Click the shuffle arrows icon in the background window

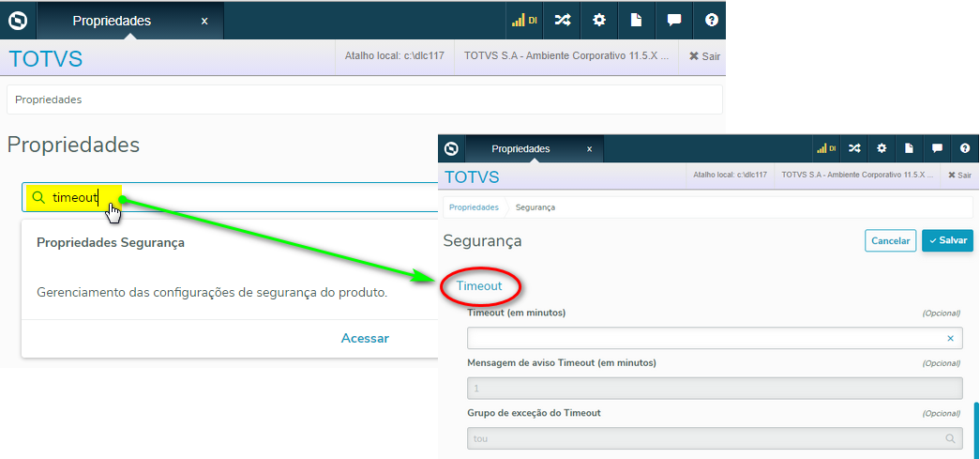pyautogui.click(x=561, y=20)
